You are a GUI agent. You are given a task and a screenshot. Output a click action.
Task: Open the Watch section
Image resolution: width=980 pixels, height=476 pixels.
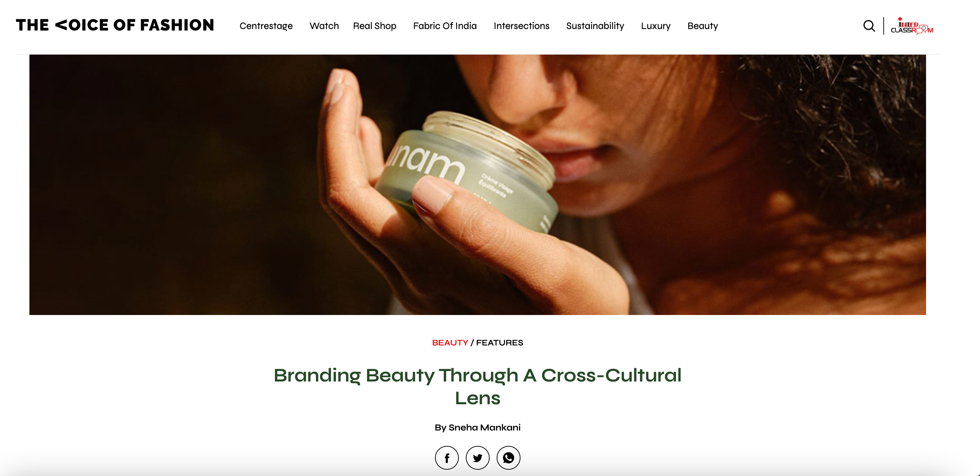point(324,26)
